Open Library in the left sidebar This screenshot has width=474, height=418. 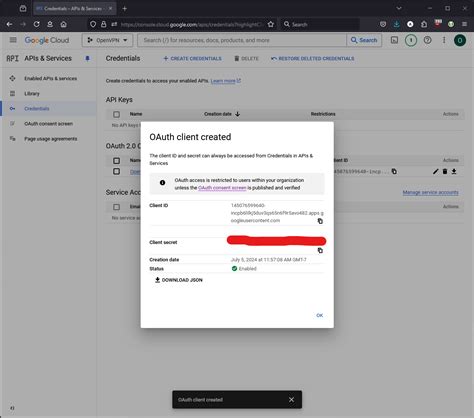point(32,94)
